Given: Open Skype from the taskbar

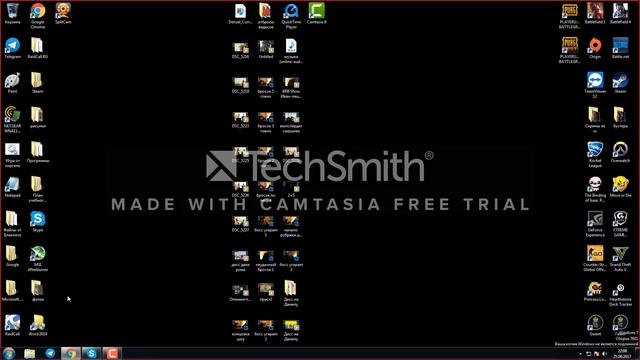Looking at the screenshot, I should tap(91, 353).
